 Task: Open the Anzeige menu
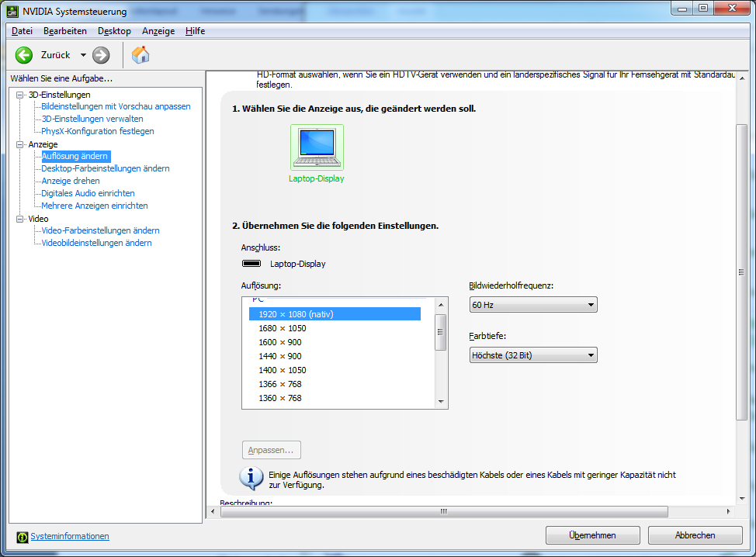158,31
